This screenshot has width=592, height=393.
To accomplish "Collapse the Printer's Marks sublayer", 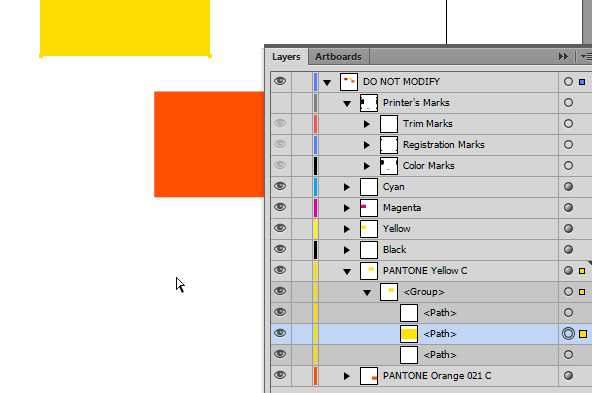I will (x=347, y=103).
